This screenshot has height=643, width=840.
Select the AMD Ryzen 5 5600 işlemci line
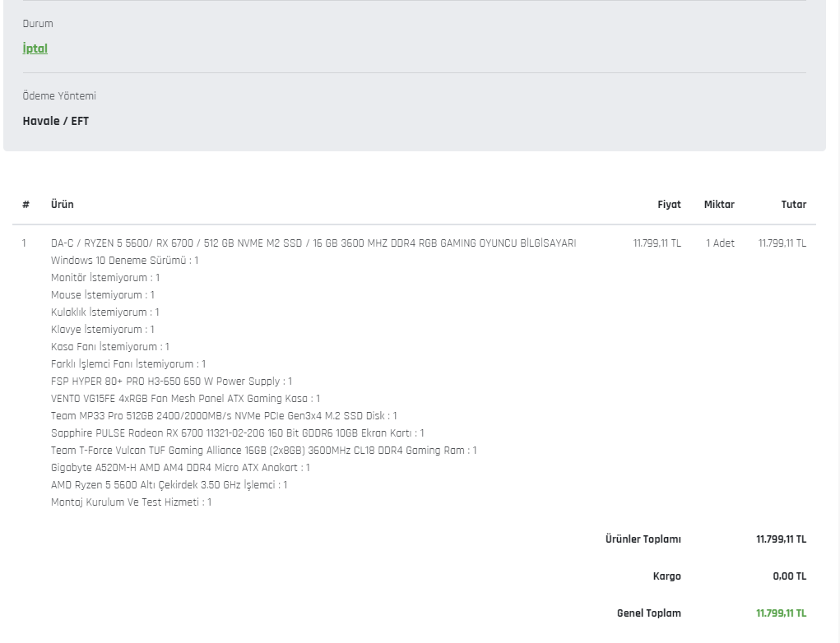pos(169,485)
